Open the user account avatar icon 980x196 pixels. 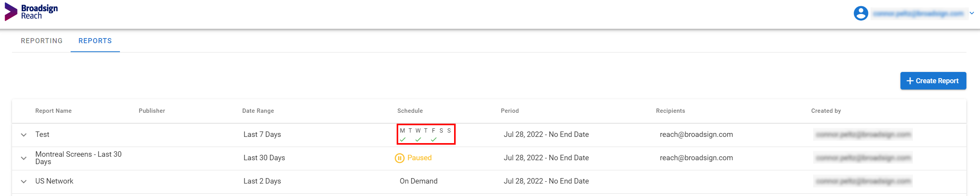(860, 13)
